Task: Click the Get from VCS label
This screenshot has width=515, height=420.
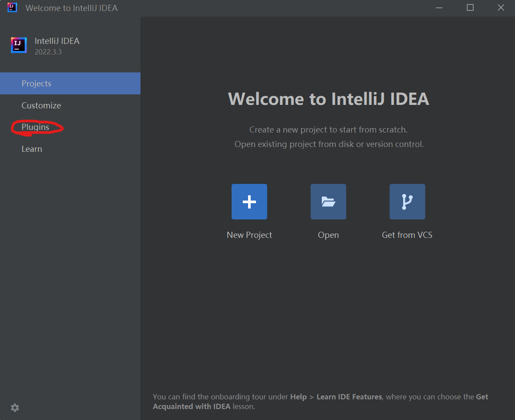Action: coord(407,235)
